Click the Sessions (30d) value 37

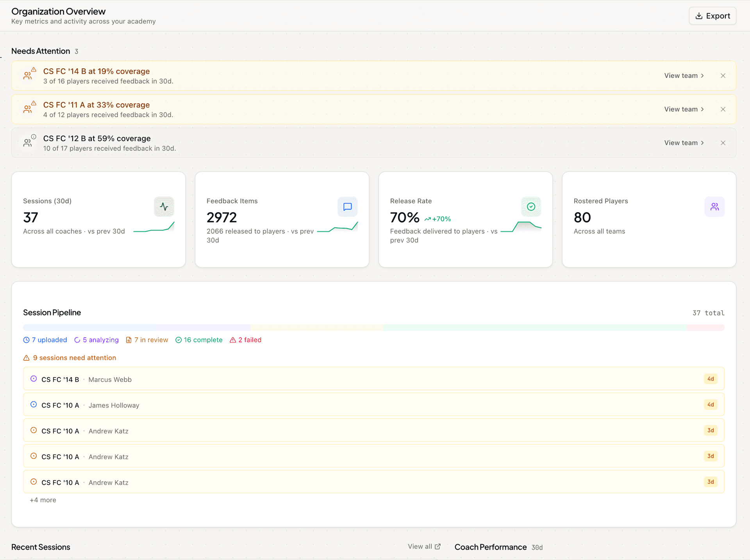(30, 217)
